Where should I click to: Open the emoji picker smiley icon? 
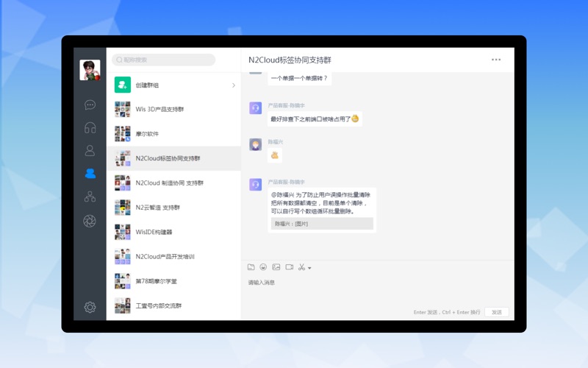pyautogui.click(x=263, y=267)
